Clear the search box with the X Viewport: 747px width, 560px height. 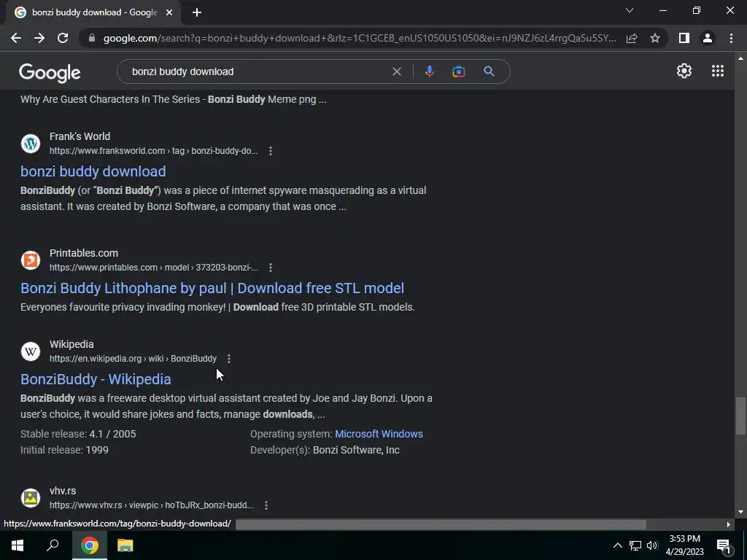tap(396, 71)
